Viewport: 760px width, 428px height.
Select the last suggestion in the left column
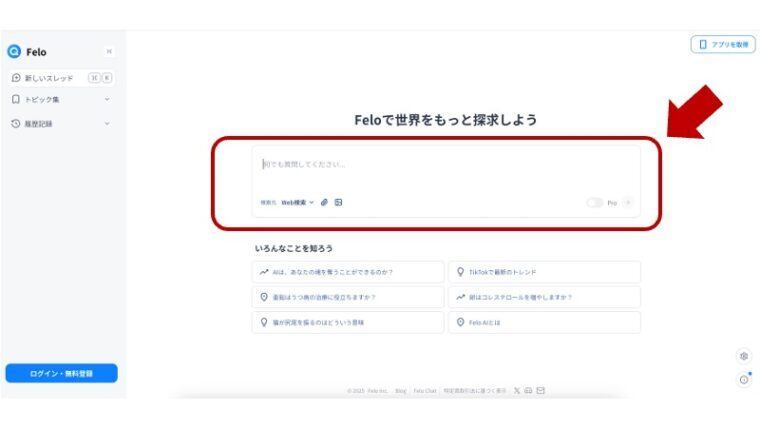(x=348, y=322)
